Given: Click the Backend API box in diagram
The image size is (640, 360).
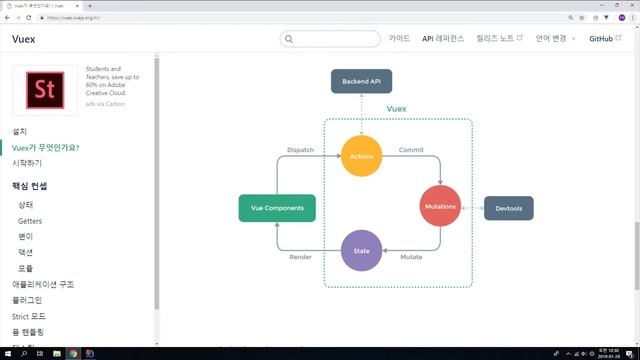Looking at the screenshot, I should (362, 81).
